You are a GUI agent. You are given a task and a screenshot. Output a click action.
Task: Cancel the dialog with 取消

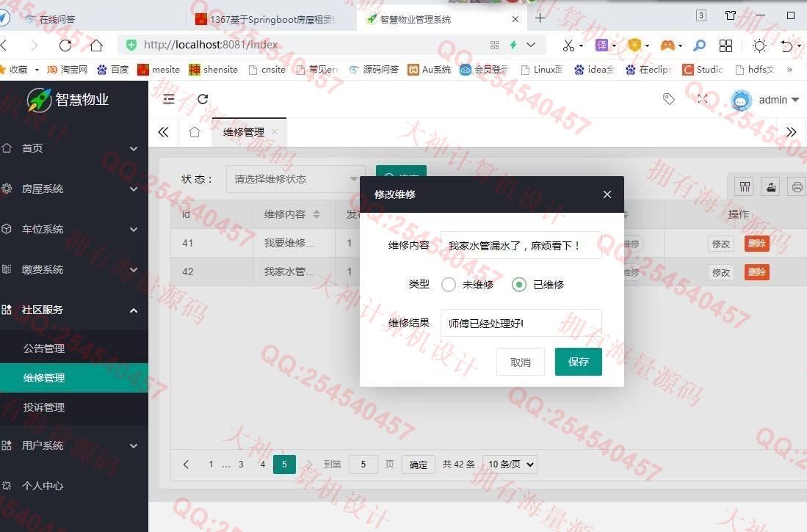521,362
